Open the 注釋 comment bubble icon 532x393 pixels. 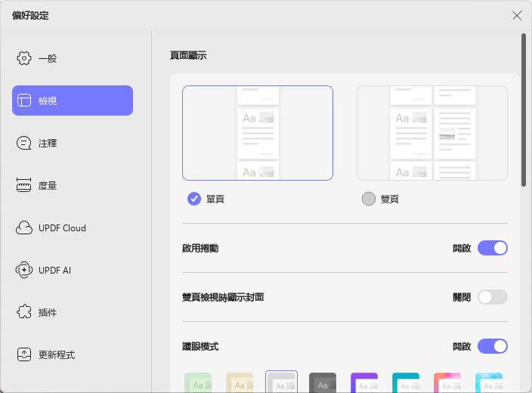(23, 143)
